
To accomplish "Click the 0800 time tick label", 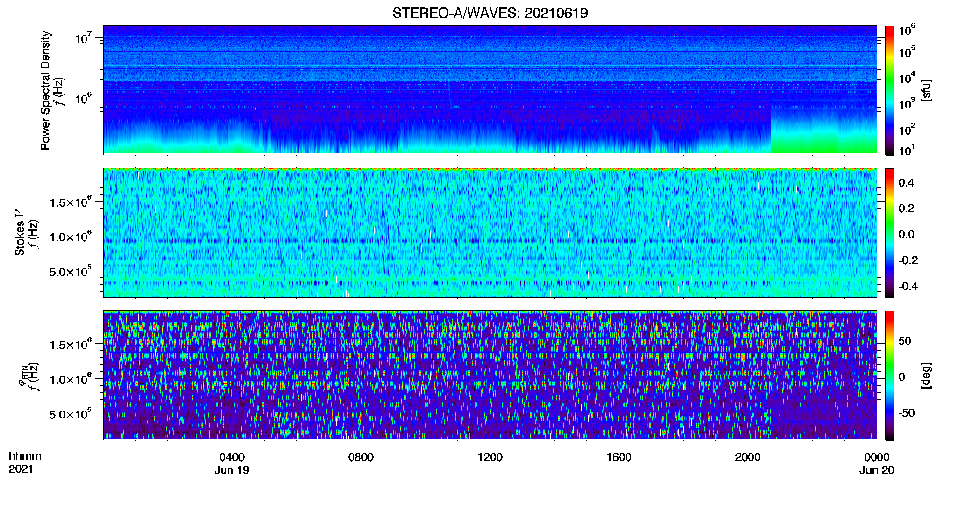I will (x=361, y=457).
